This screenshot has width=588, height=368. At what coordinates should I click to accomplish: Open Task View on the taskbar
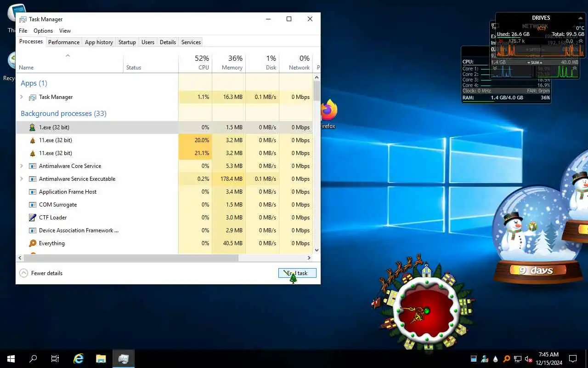click(x=55, y=359)
